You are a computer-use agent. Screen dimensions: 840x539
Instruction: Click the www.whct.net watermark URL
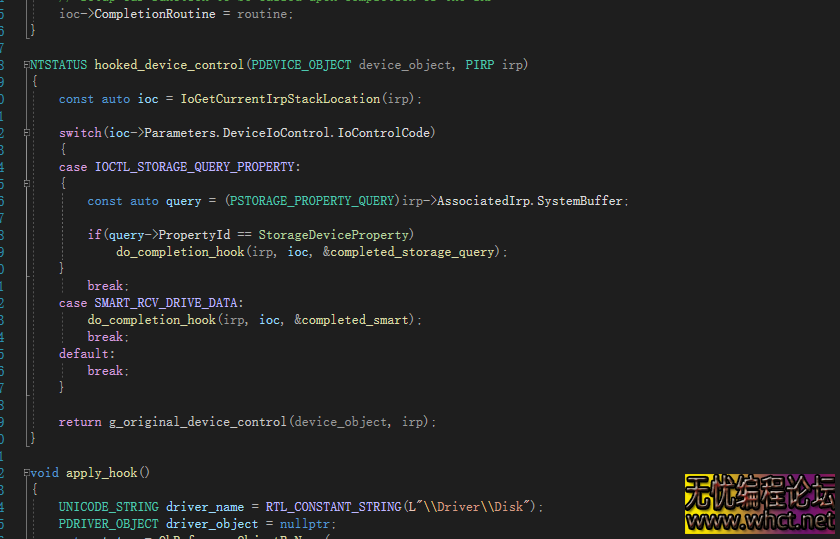[761, 521]
